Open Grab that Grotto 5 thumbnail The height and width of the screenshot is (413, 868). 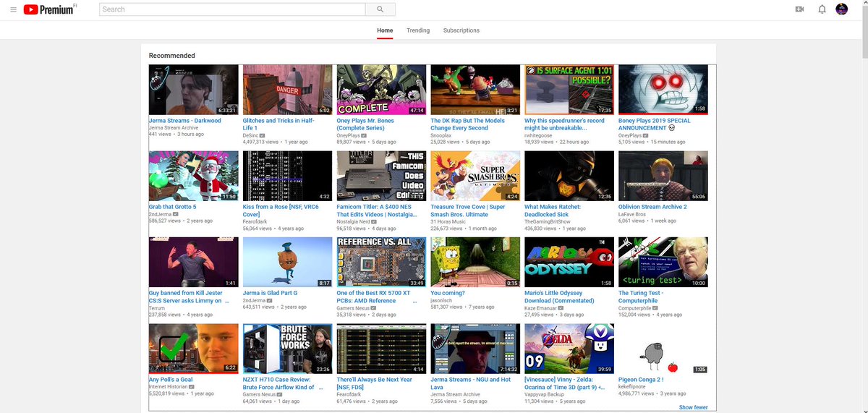[x=193, y=176]
